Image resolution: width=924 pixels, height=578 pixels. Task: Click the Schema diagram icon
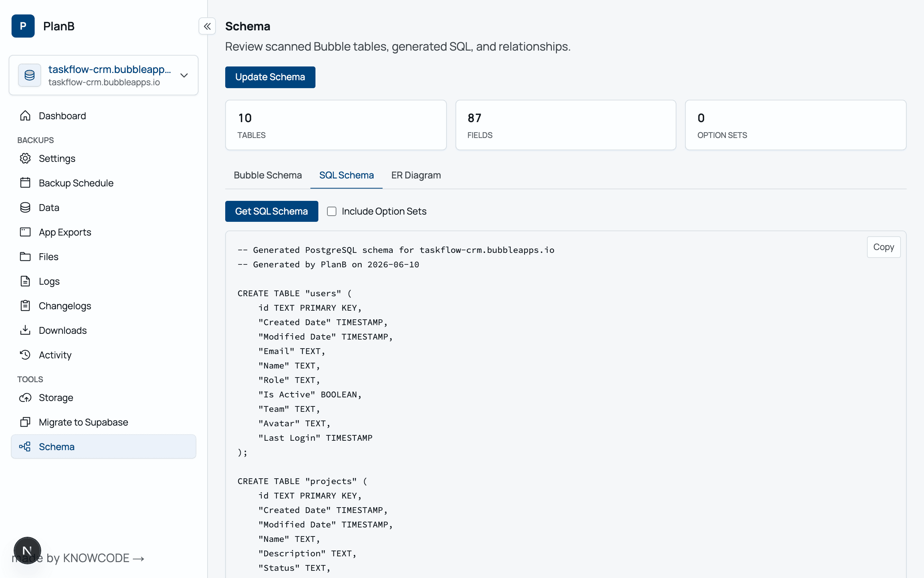click(25, 447)
